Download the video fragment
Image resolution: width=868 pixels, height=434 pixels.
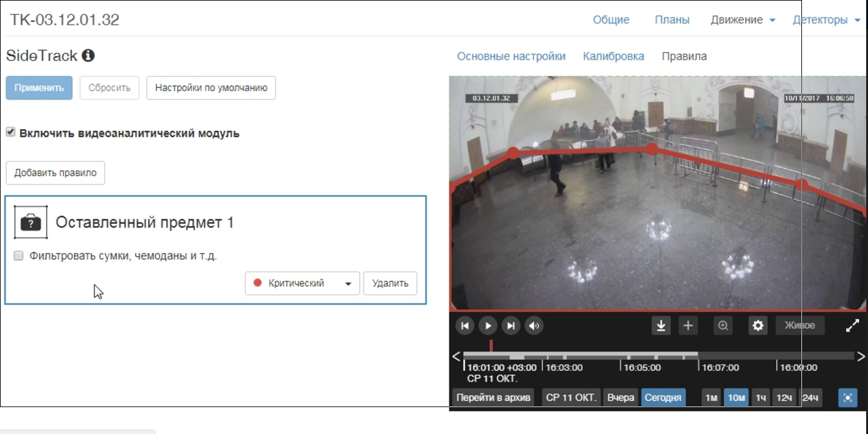coord(661,326)
